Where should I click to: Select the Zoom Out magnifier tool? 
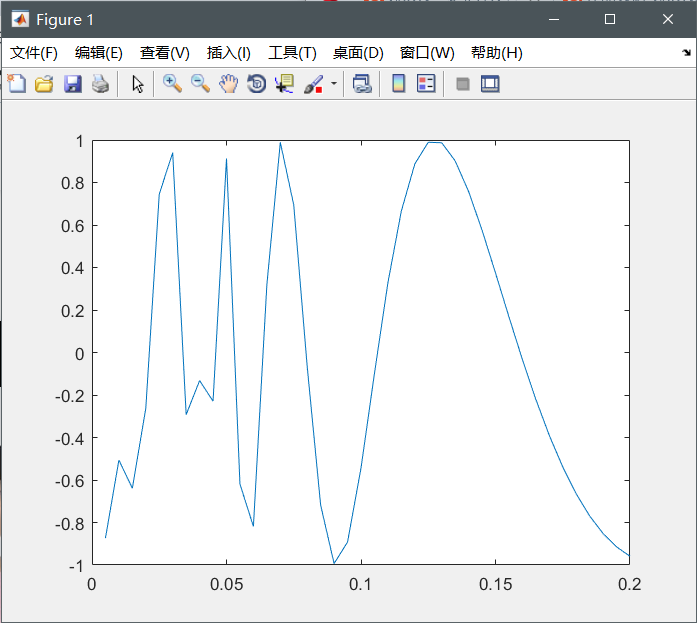(200, 84)
